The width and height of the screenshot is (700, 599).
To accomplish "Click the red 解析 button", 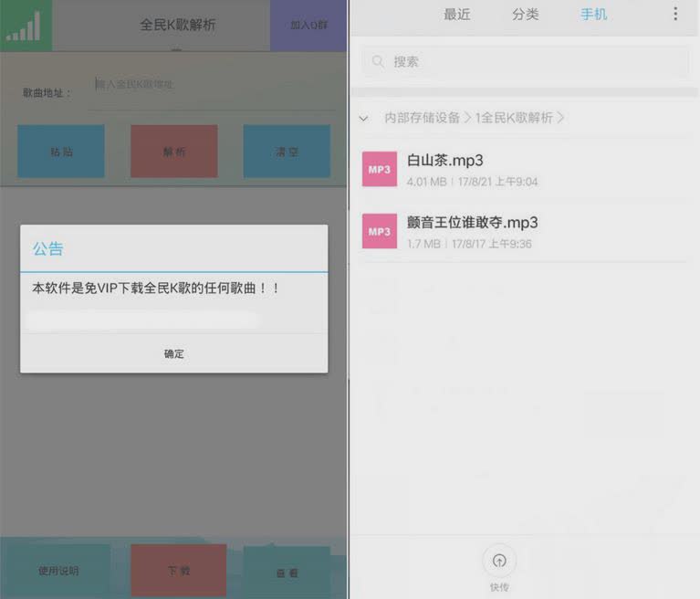I will [x=174, y=152].
